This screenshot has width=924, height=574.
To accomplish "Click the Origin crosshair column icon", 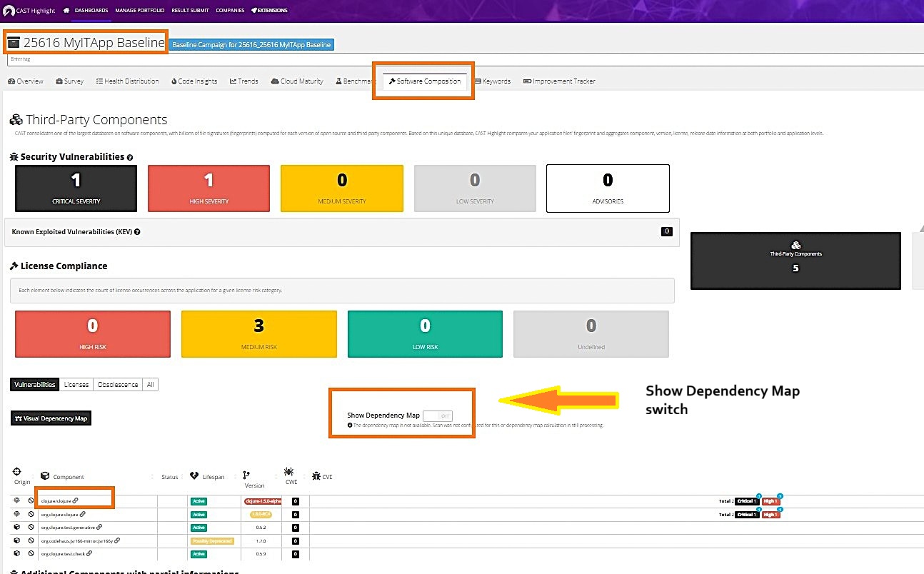I will (x=17, y=472).
